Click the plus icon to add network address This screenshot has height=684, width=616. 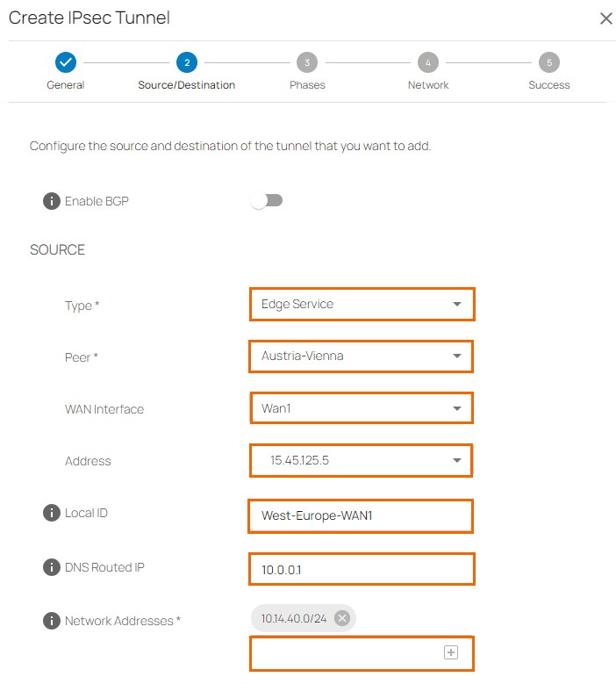[450, 652]
